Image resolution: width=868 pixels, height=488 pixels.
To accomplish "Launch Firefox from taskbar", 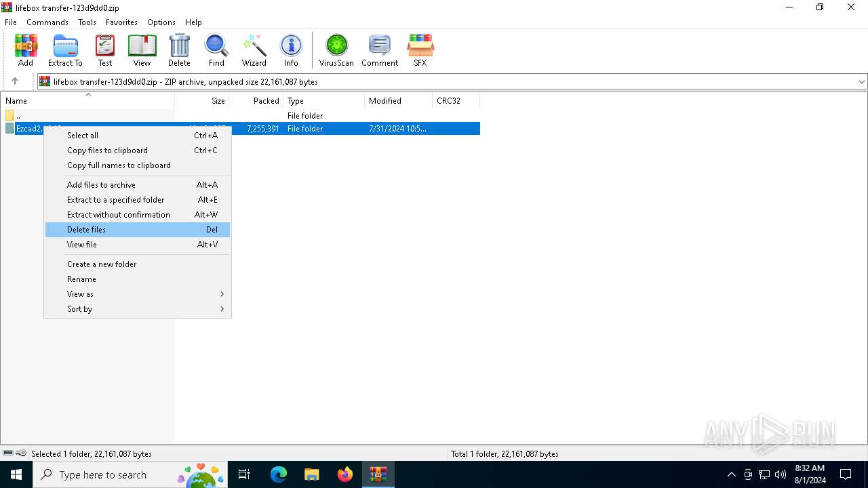I will [345, 474].
